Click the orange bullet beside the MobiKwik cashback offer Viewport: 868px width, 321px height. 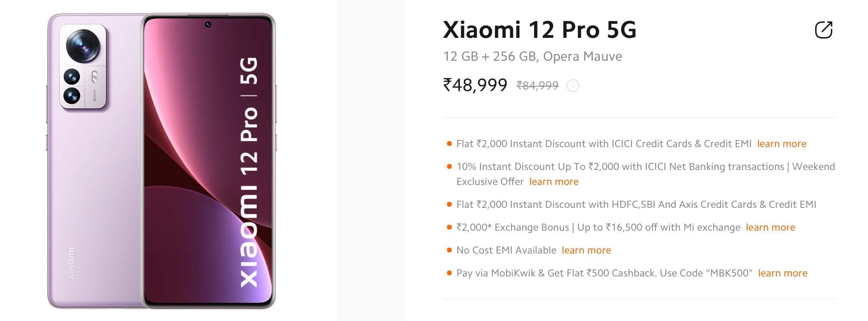click(449, 273)
